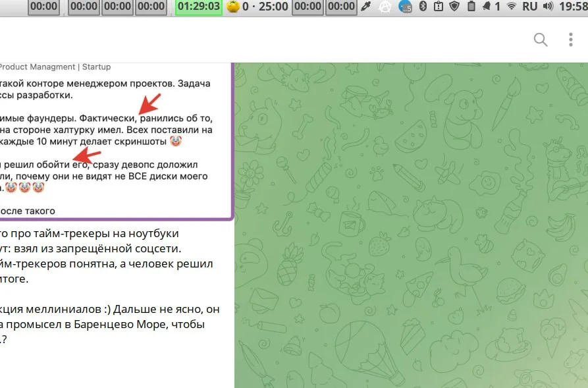
Task: Open the three-dot chat options menu
Action: coord(570,40)
